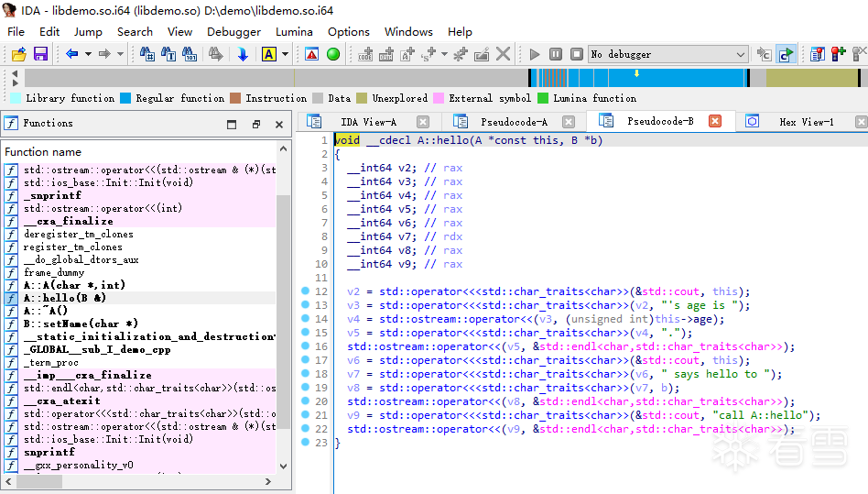Click the highlighted C with arrow icon
This screenshot has width=868, height=494.
click(x=786, y=54)
